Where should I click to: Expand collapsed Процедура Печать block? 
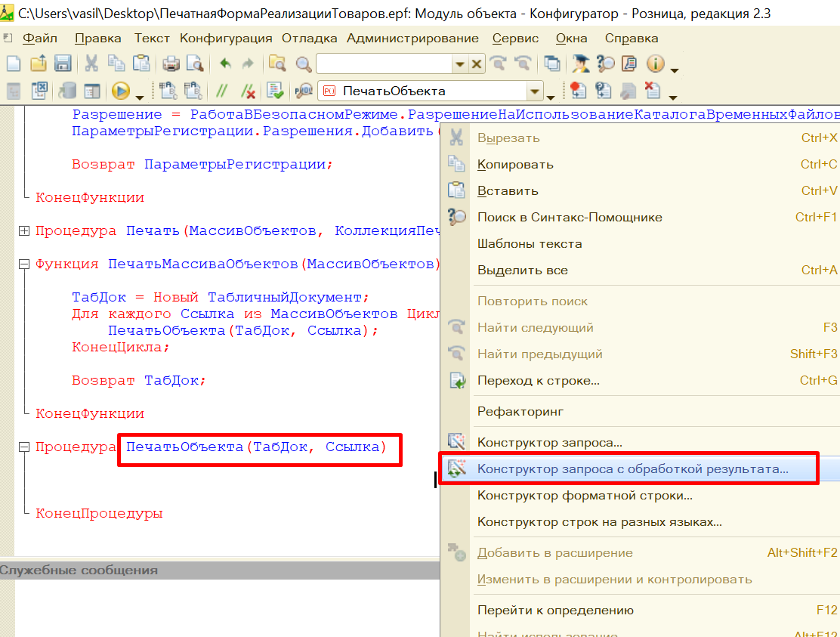24,231
